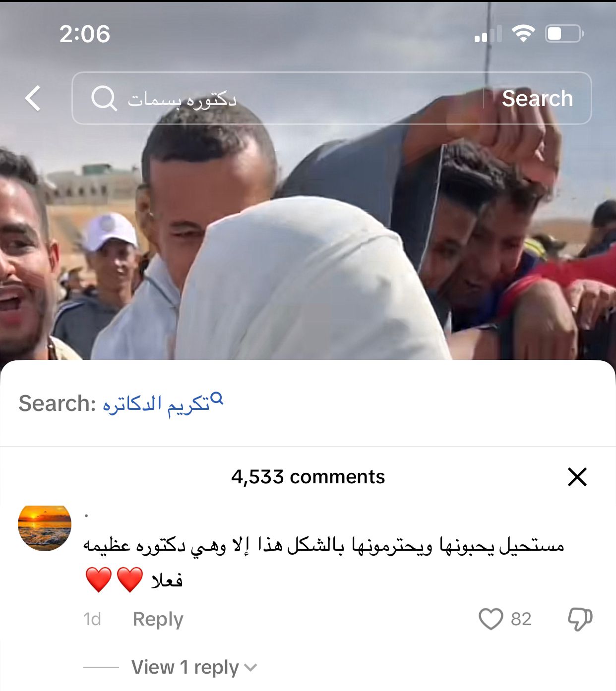Like the comment with the heart icon
Screen dimensions: 616x691
point(491,619)
